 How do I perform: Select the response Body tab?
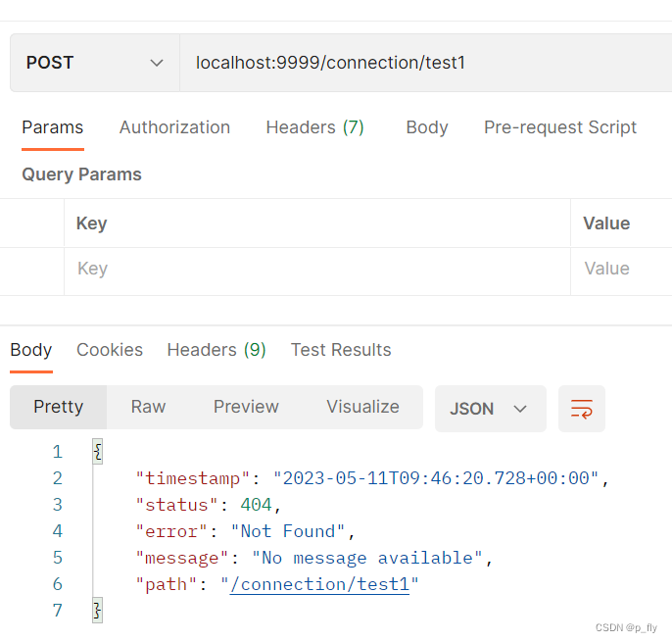[31, 350]
